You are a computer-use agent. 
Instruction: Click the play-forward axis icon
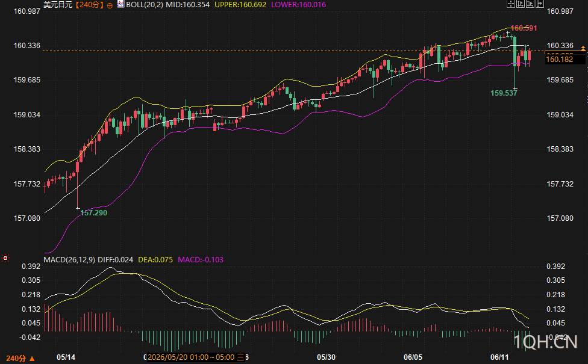(530, 4)
